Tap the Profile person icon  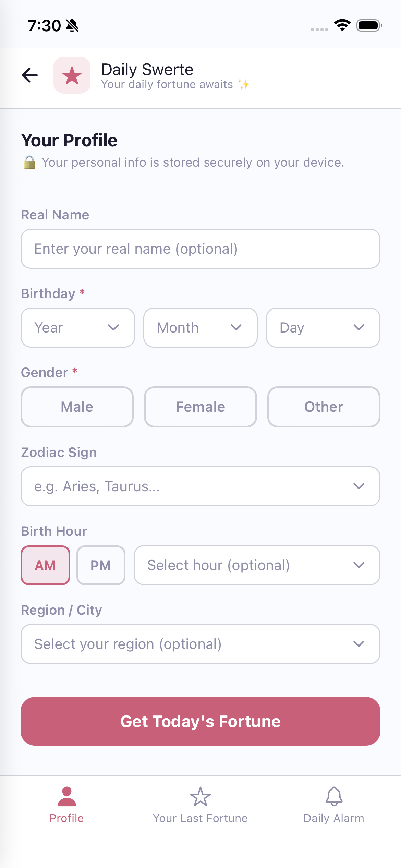click(67, 796)
